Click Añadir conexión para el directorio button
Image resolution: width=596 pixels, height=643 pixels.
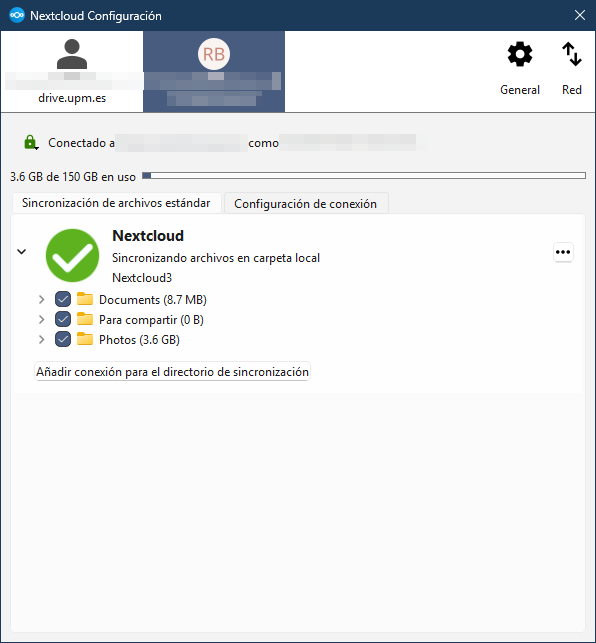coord(172,372)
